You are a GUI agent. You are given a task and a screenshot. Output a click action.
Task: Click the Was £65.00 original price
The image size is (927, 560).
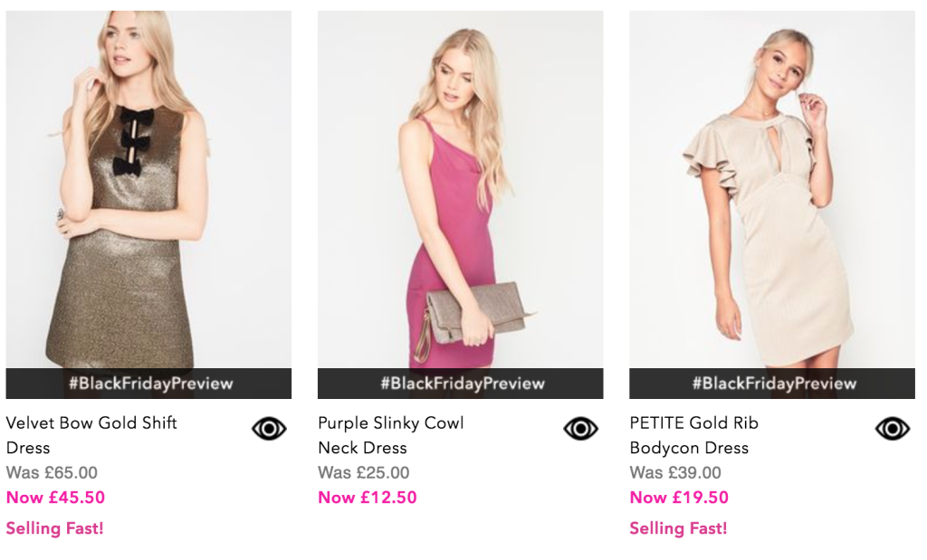[52, 473]
